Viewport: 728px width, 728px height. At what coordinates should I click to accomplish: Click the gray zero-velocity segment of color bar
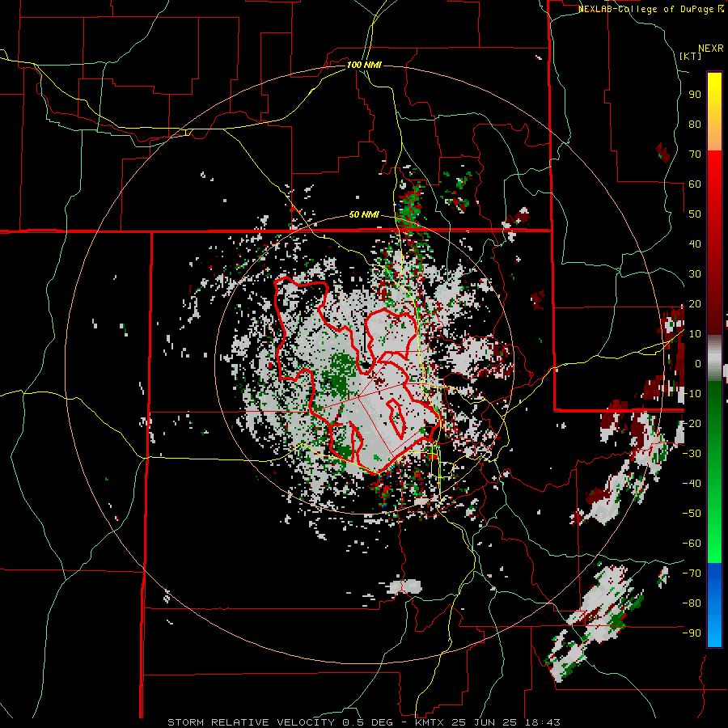click(x=714, y=358)
